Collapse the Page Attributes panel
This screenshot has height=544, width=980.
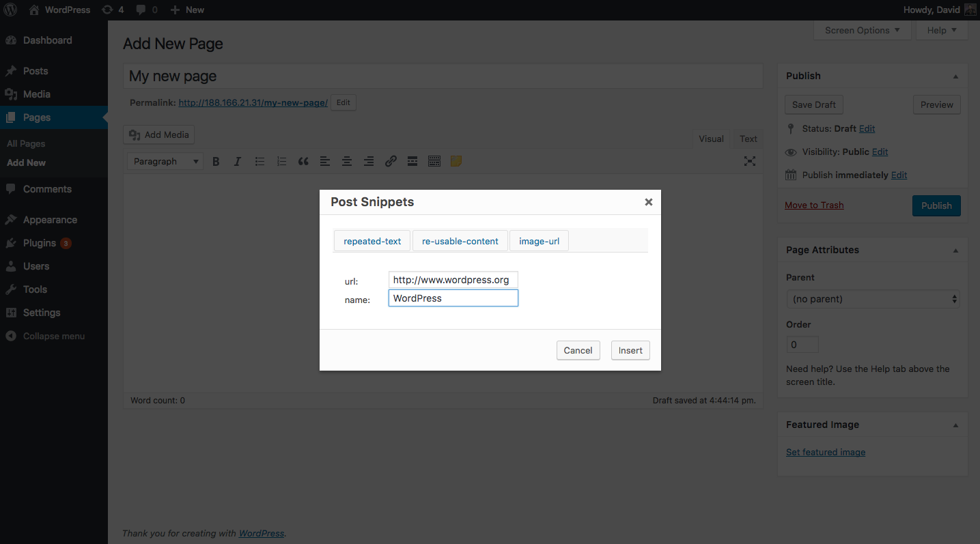click(955, 250)
